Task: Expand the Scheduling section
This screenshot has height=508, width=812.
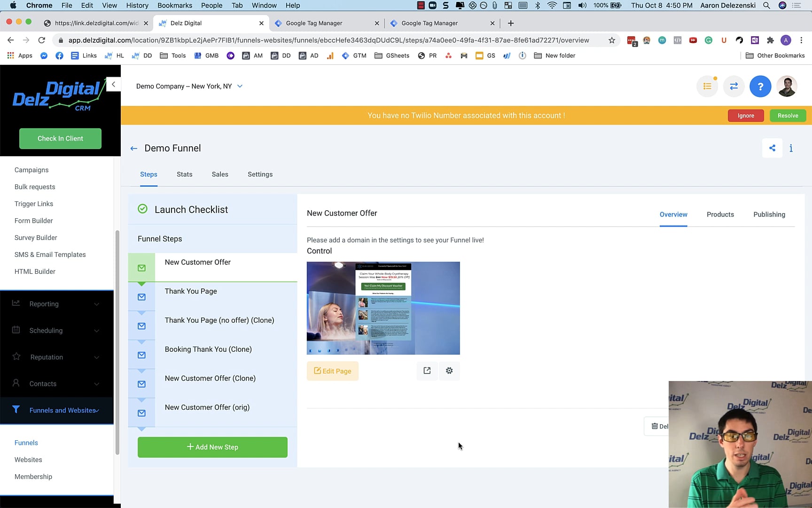Action: coord(46,330)
